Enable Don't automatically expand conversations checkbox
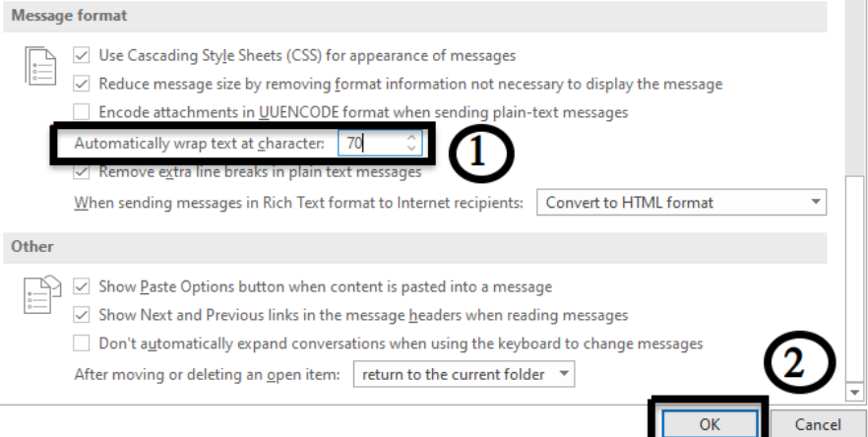Screen dimensions: 868x437 [82, 343]
